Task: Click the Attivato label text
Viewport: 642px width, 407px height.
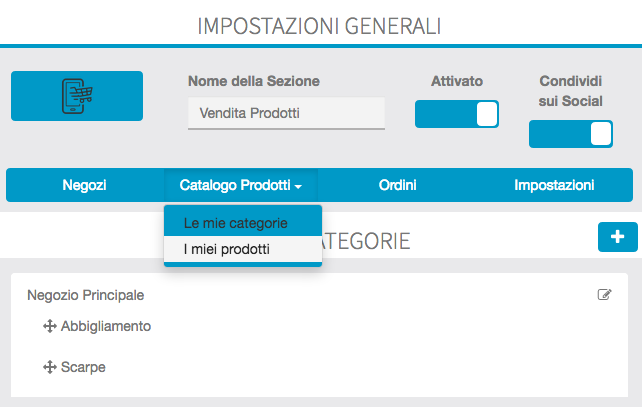Action: 457,81
